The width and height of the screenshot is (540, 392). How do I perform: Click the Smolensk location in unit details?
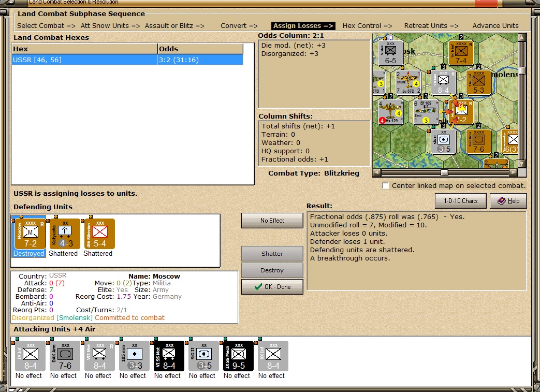(75, 317)
